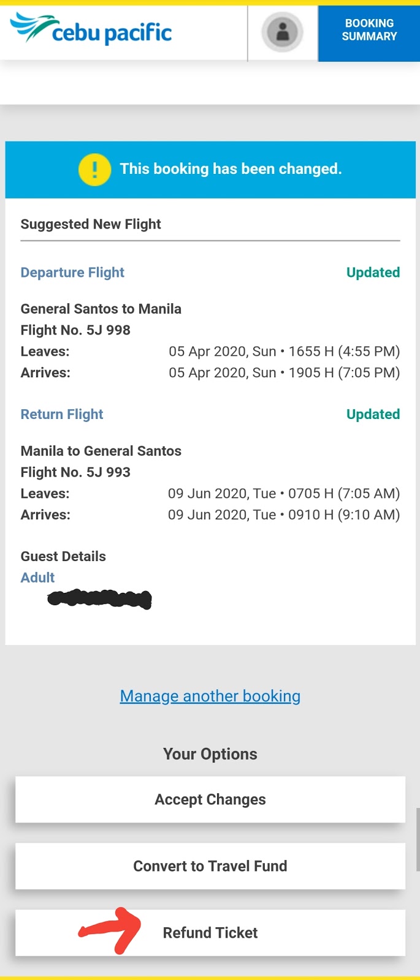Screen dimensions: 420x980
Task: Click the Updated badge beside Return Flight
Action: click(373, 414)
